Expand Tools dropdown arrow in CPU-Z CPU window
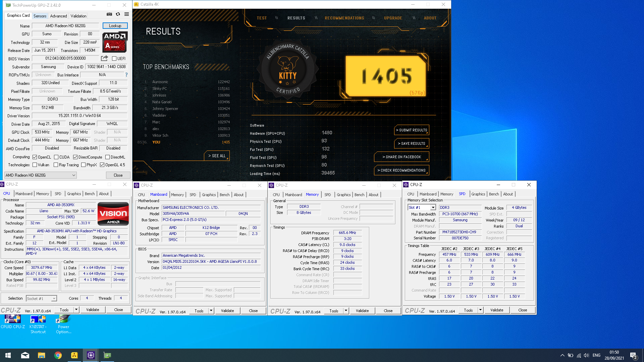Image resolution: width=644 pixels, height=362 pixels. click(76, 310)
